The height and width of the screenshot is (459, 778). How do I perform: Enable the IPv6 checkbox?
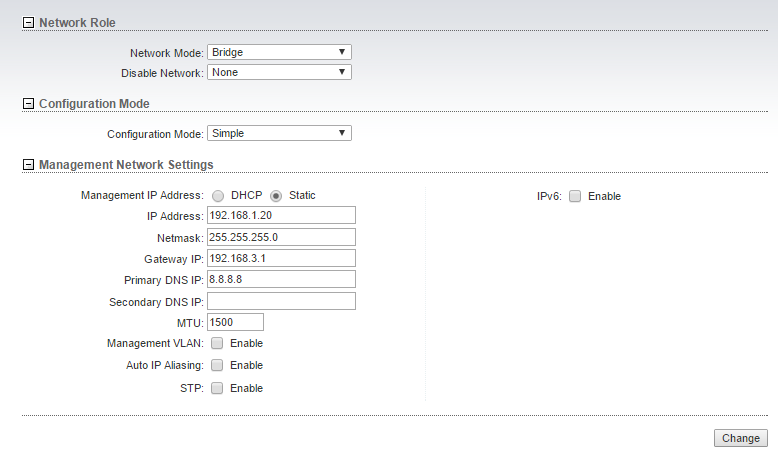coord(575,196)
